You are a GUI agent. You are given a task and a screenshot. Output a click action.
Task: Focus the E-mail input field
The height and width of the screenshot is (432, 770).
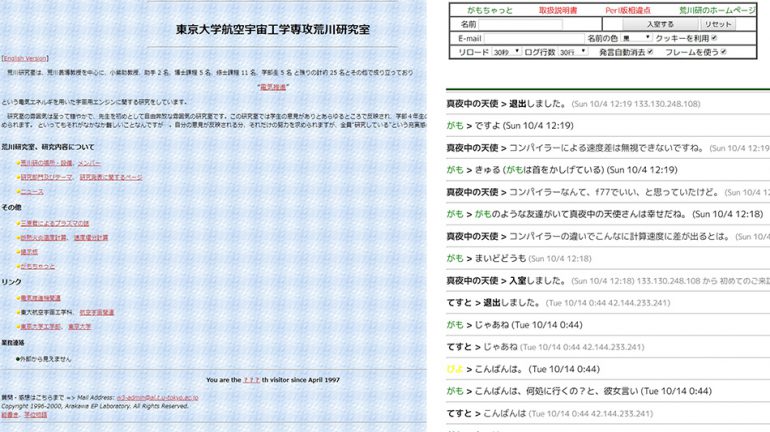(x=534, y=38)
